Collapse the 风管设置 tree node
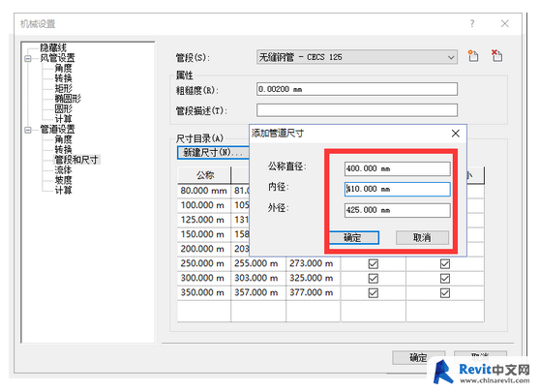 pyautogui.click(x=28, y=59)
